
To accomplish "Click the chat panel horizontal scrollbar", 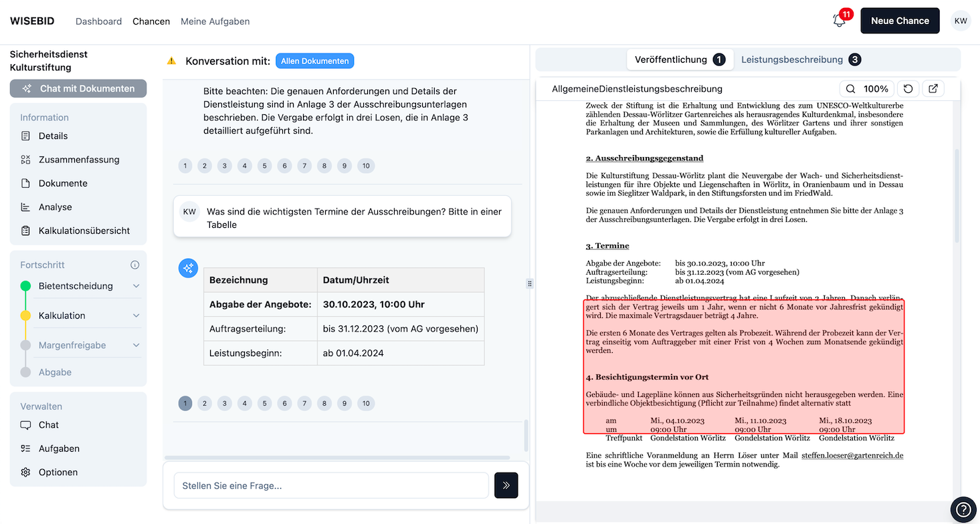I will tap(336, 458).
